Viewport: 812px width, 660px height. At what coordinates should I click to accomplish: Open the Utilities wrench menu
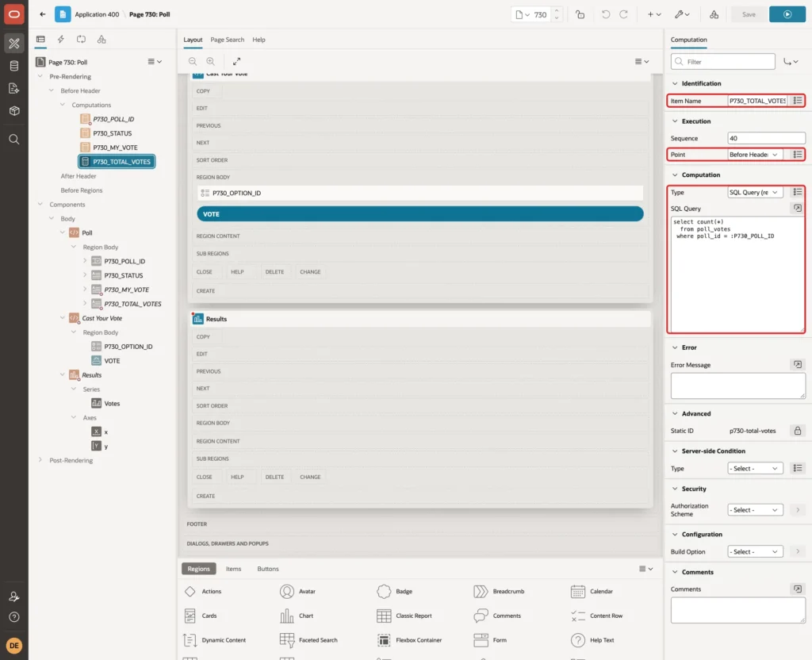(x=682, y=14)
